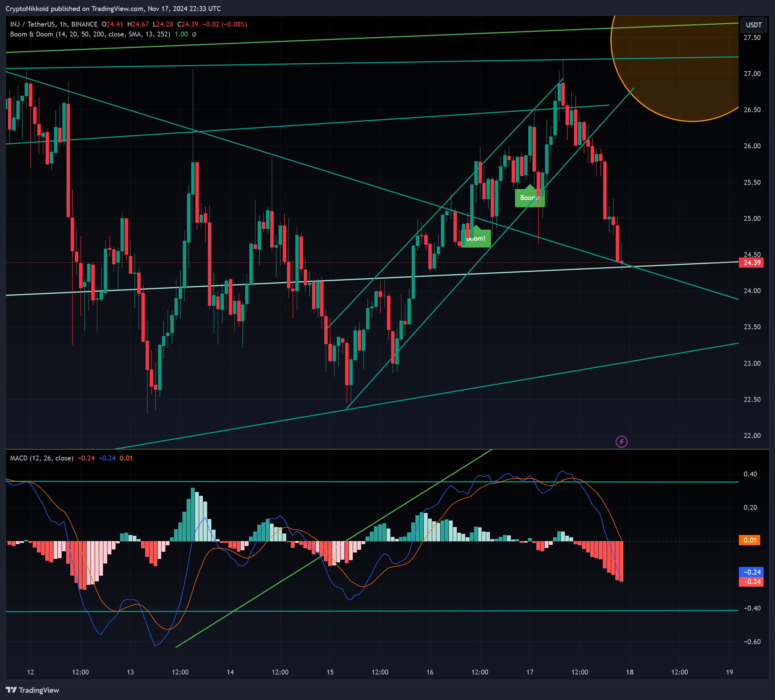Screen dimensions: 775x700
Task: Click the 12 date label on time axis
Action: (x=30, y=672)
